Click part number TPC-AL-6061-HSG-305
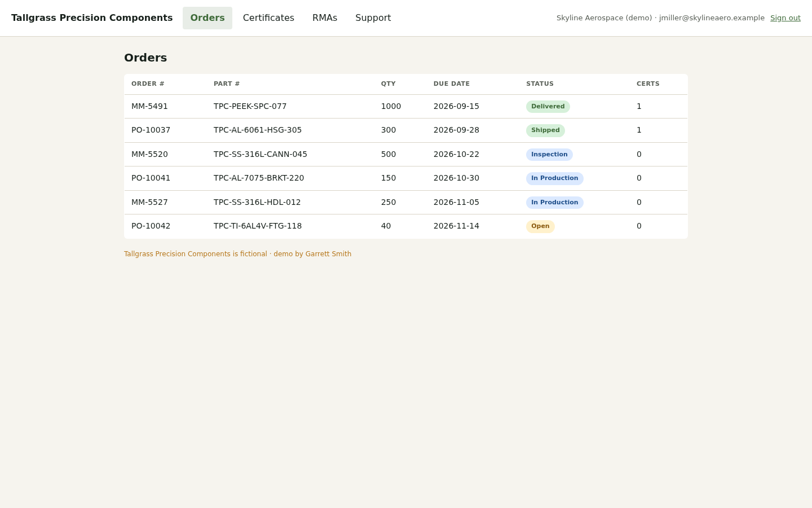Viewport: 812px width, 508px height. coord(258,130)
